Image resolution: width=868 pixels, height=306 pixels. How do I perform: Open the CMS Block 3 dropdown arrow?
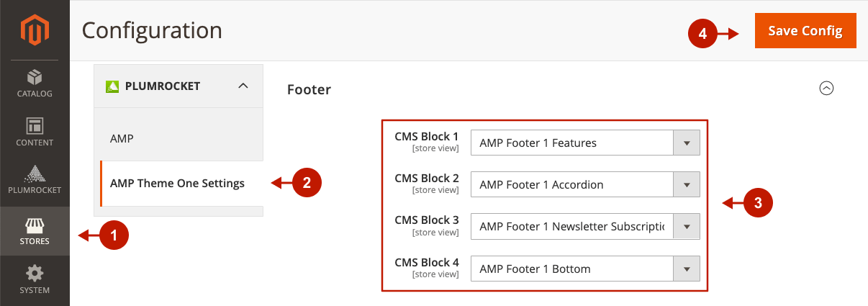click(x=687, y=227)
